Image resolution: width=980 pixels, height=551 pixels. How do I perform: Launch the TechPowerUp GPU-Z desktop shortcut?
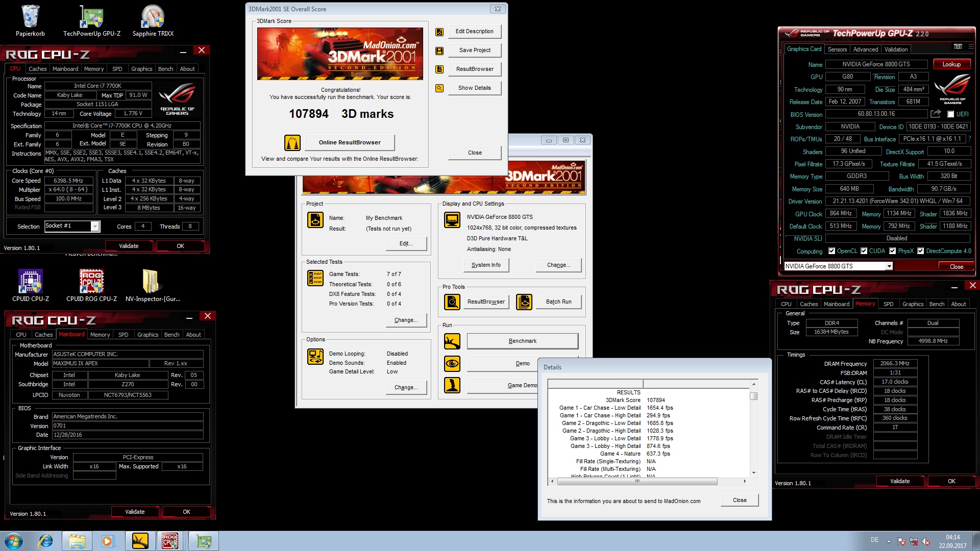[92, 20]
